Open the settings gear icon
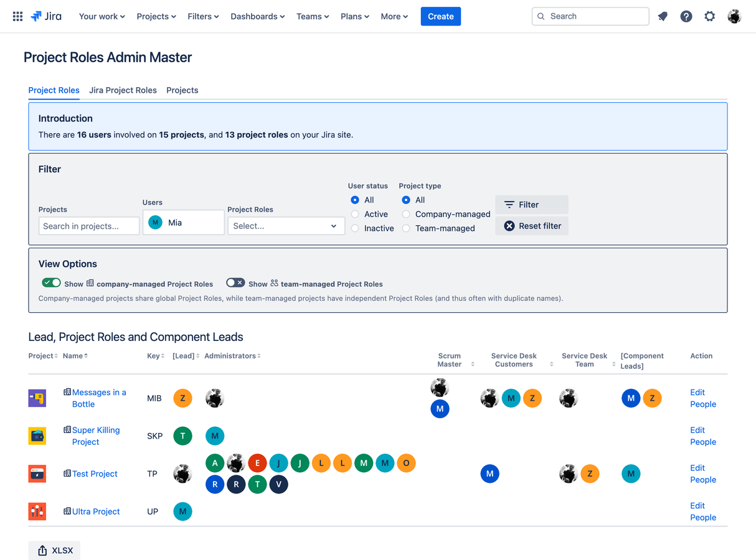 tap(710, 16)
